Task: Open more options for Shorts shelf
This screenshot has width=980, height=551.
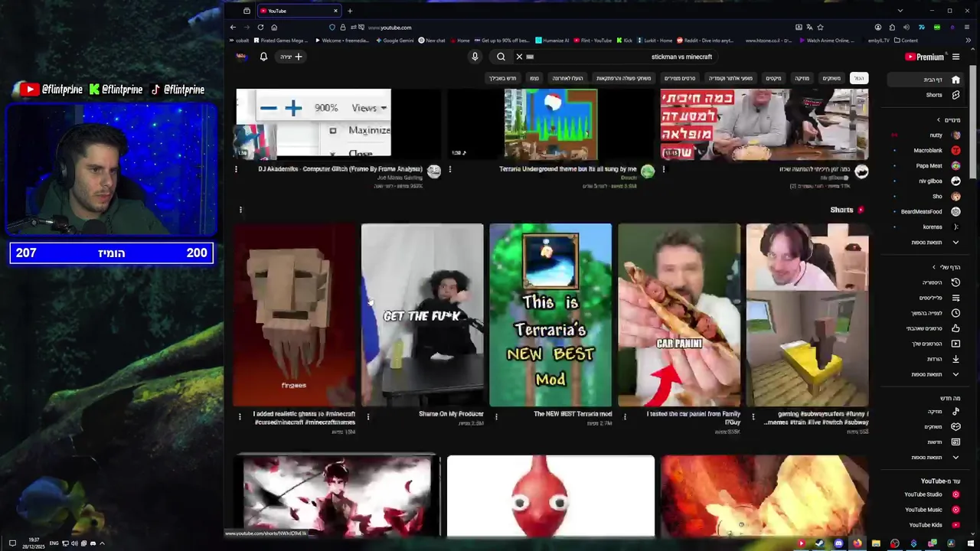Action: click(x=240, y=210)
